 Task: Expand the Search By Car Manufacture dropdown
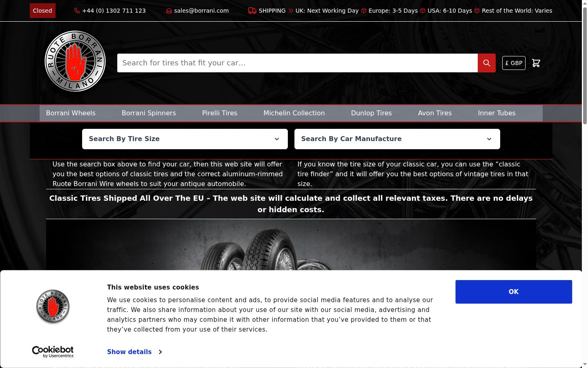(x=397, y=139)
